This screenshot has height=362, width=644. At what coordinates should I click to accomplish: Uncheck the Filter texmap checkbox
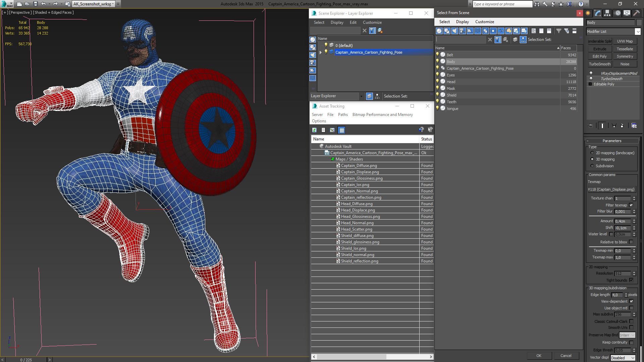(631, 205)
